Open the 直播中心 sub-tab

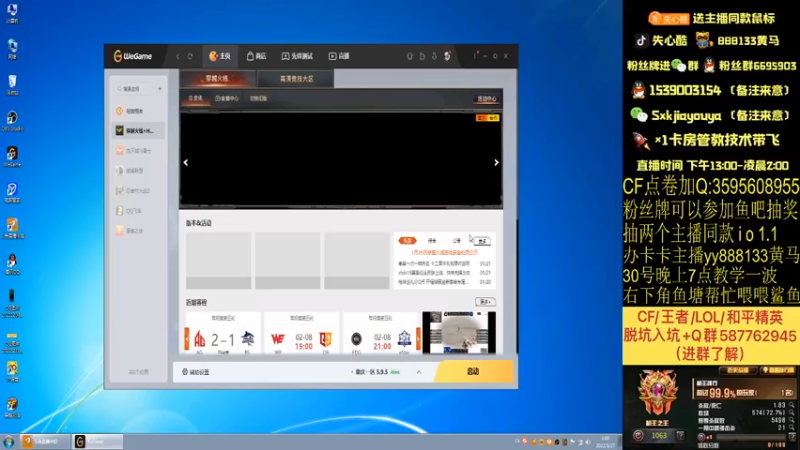tap(227, 98)
